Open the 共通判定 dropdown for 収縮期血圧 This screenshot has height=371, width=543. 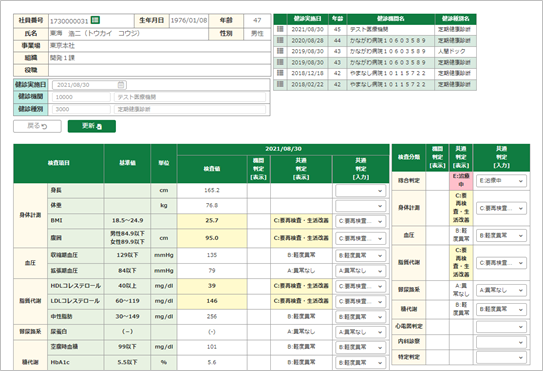pyautogui.click(x=360, y=255)
